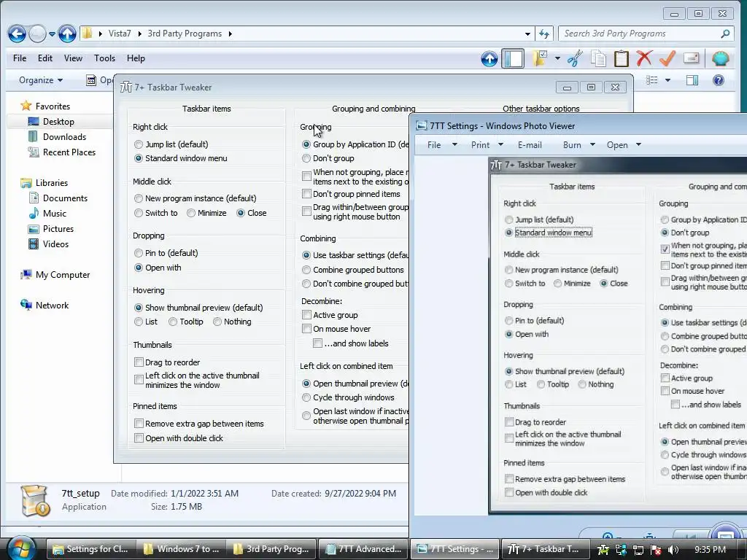Viewport: 747px width, 560px height.
Task: Open the Windows Start orb
Action: coord(21,548)
